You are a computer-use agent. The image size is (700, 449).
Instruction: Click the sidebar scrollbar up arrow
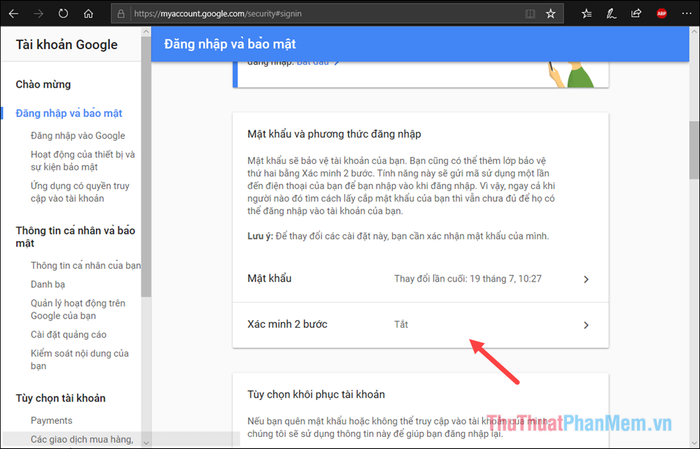click(x=146, y=32)
